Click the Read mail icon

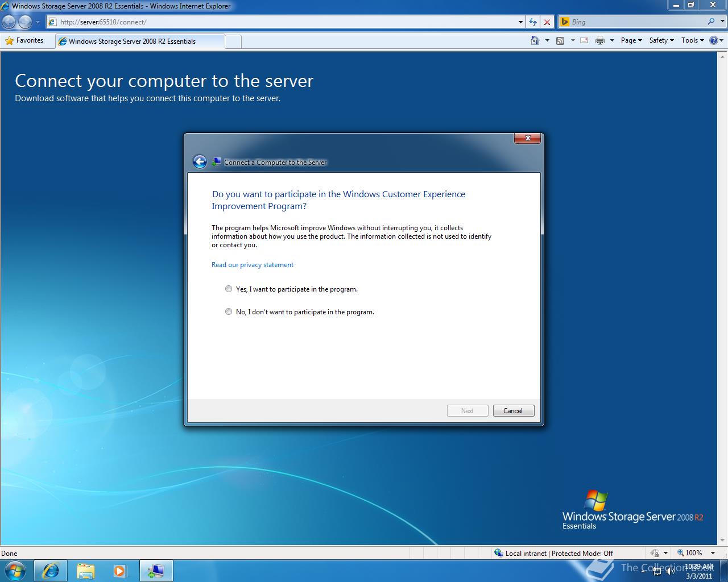pyautogui.click(x=584, y=40)
